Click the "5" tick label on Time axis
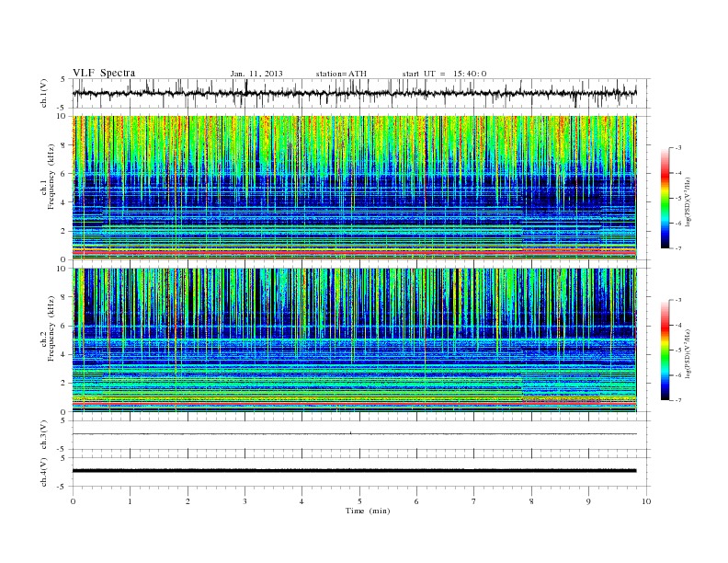 pyautogui.click(x=359, y=501)
